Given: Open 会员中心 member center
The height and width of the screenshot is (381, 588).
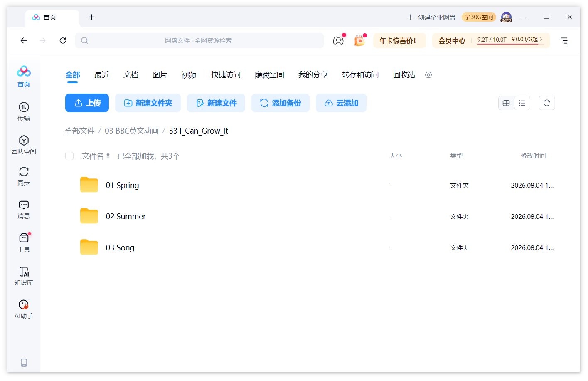Looking at the screenshot, I should (x=452, y=41).
